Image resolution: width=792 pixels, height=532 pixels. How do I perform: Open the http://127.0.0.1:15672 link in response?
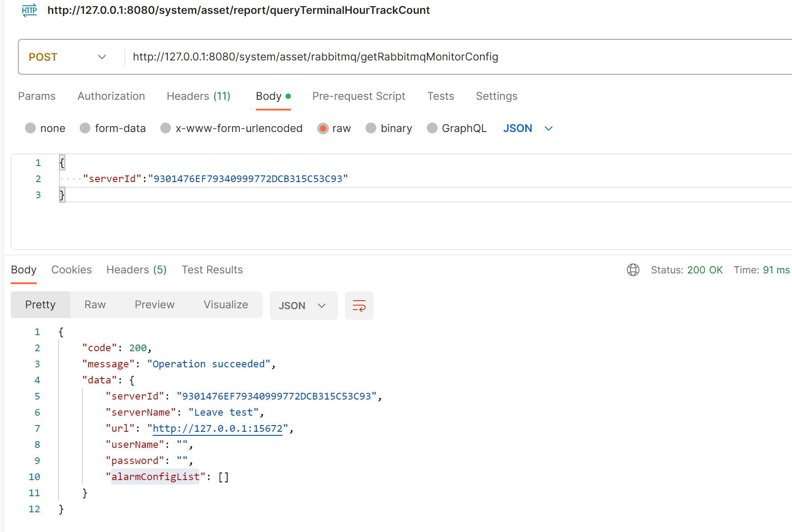(x=217, y=429)
